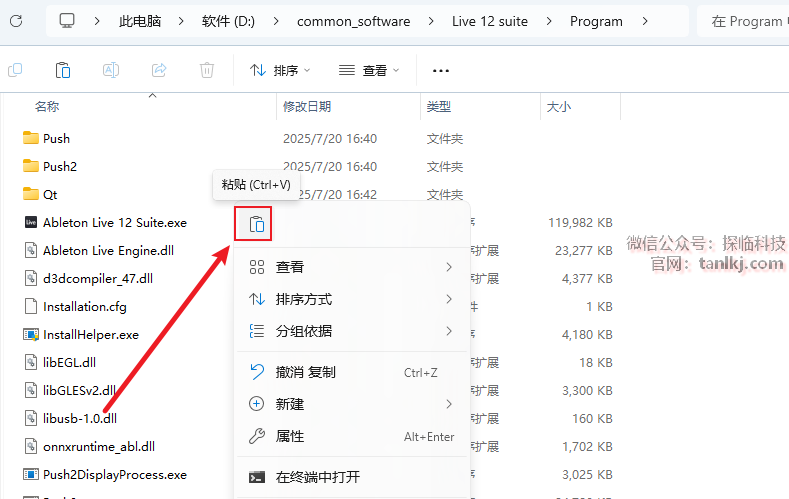Image resolution: width=789 pixels, height=499 pixels.
Task: Click the delete trash icon in toolbar
Action: (207, 70)
